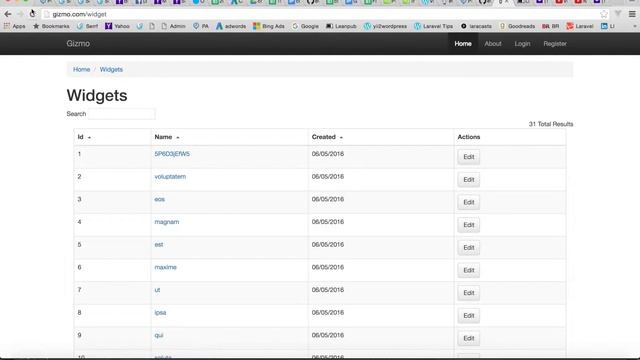Open the Laravel bookmark
640x360 pixels.
click(x=580, y=26)
